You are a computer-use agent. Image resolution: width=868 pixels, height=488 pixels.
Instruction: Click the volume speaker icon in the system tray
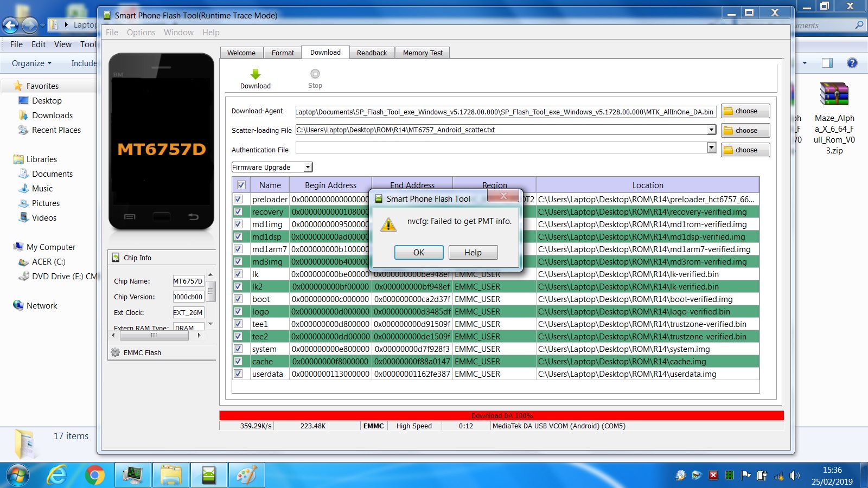[x=795, y=476]
